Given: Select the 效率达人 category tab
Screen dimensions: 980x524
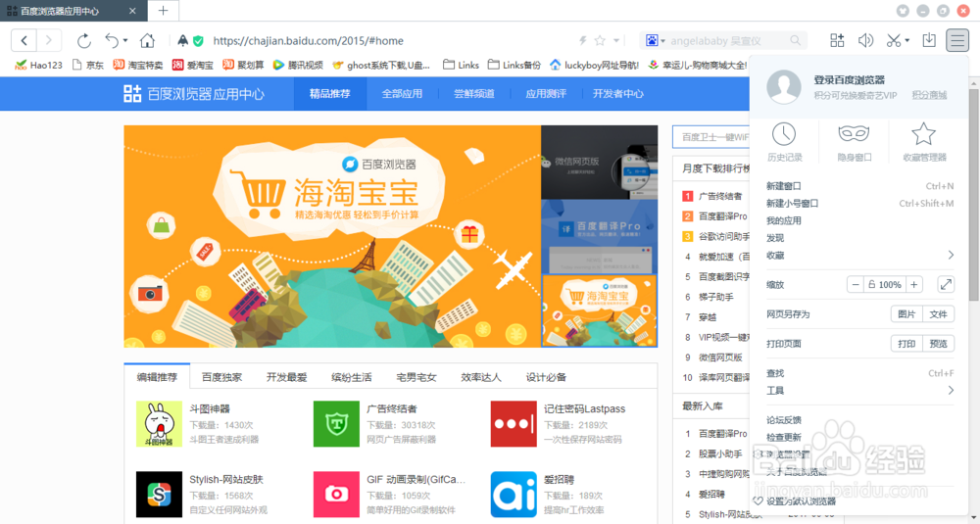Looking at the screenshot, I should point(481,377).
